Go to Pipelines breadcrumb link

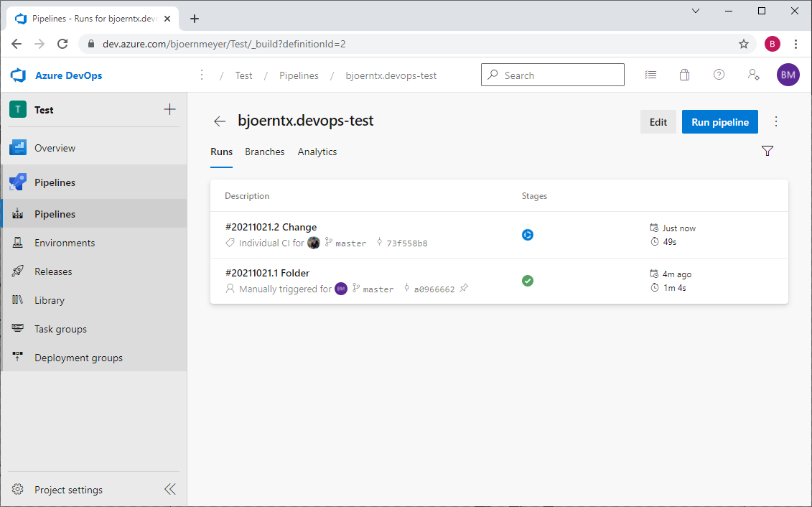[x=299, y=75]
